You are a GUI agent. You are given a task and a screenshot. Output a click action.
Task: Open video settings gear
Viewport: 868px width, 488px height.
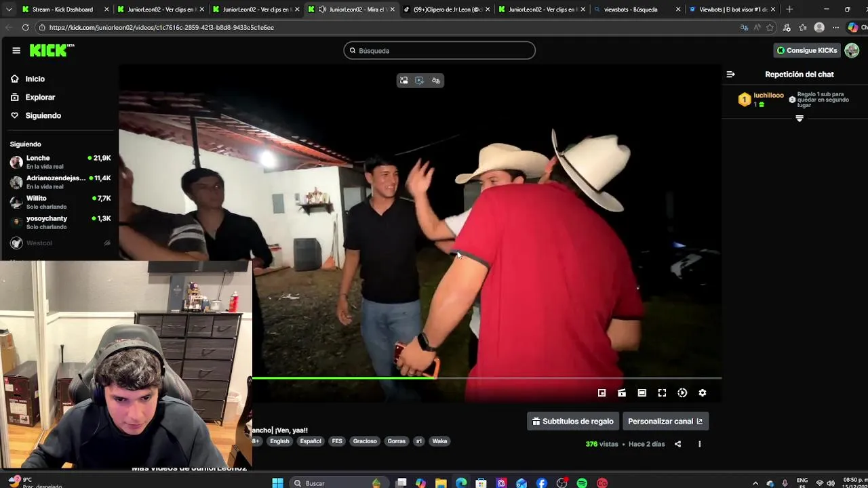click(x=703, y=393)
